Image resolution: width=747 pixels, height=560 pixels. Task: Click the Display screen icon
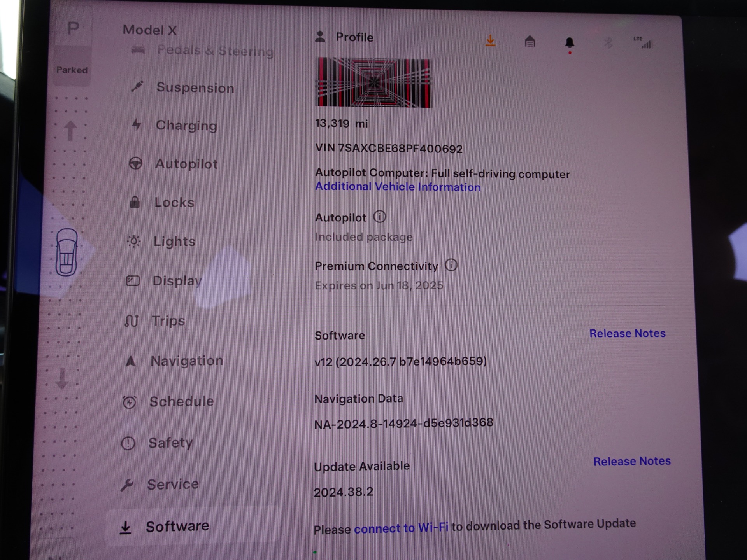[133, 280]
